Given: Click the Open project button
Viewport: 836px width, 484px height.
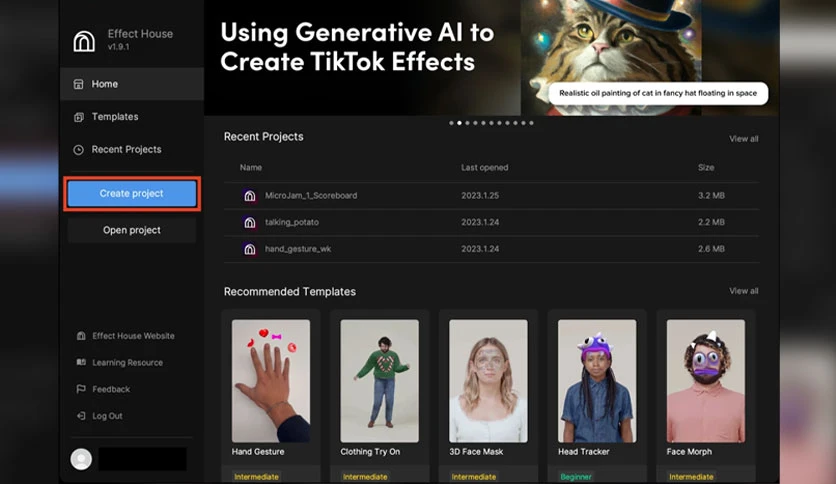Looking at the screenshot, I should [x=132, y=230].
